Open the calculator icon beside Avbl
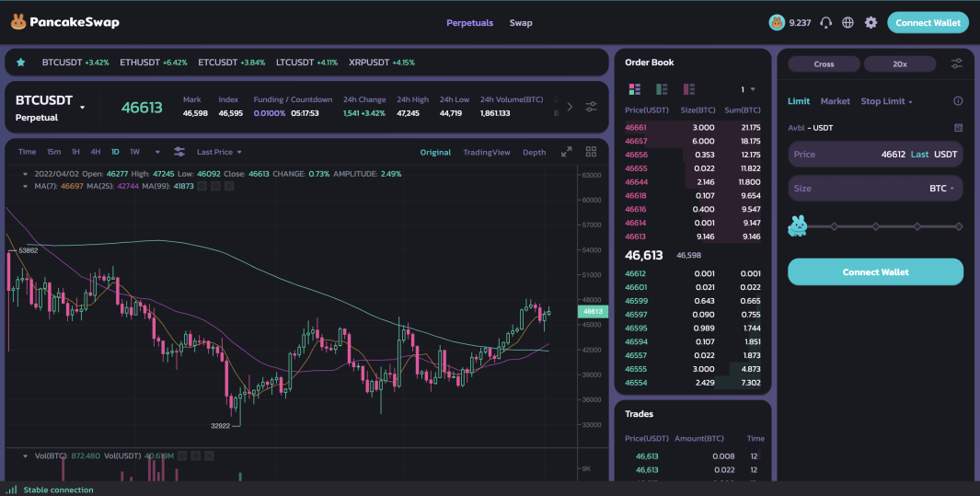The width and height of the screenshot is (980, 496). tap(958, 127)
